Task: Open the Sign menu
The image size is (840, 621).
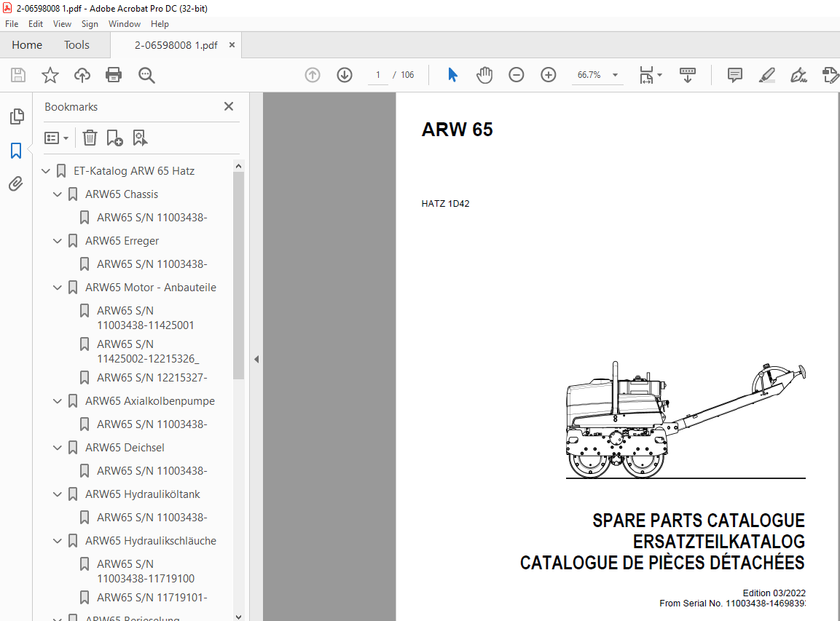Action: [x=90, y=24]
